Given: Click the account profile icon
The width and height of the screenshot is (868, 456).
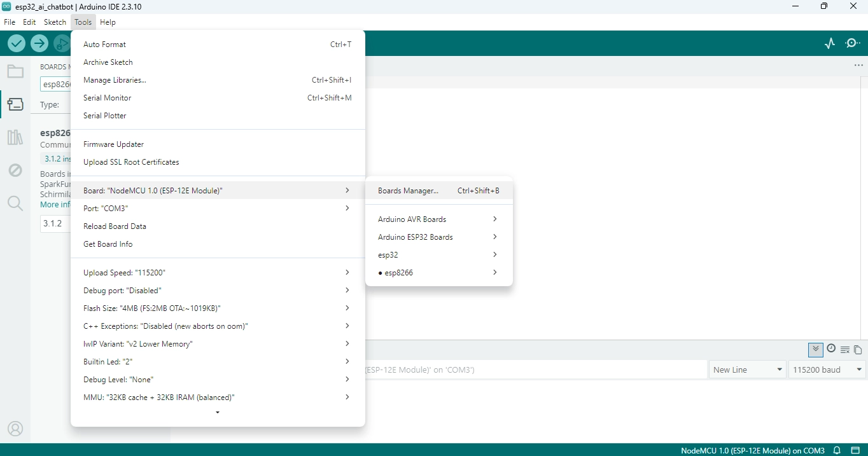Looking at the screenshot, I should [15, 429].
